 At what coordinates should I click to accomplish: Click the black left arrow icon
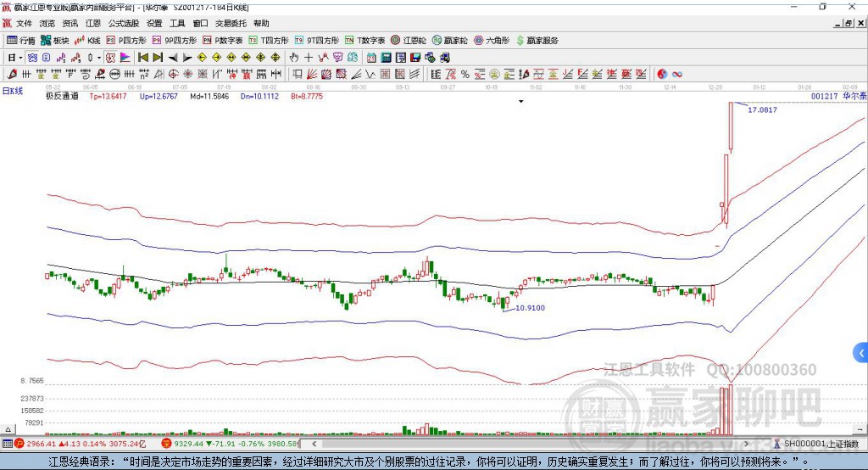[x=173, y=58]
